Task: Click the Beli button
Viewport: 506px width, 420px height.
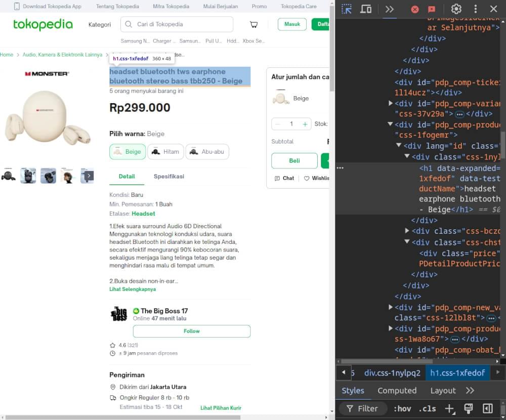Action: coord(294,160)
